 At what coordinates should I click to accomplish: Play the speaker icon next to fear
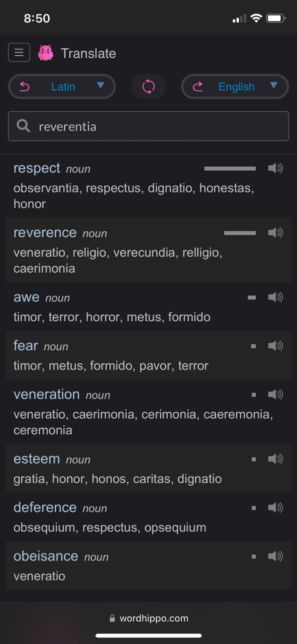(276, 346)
